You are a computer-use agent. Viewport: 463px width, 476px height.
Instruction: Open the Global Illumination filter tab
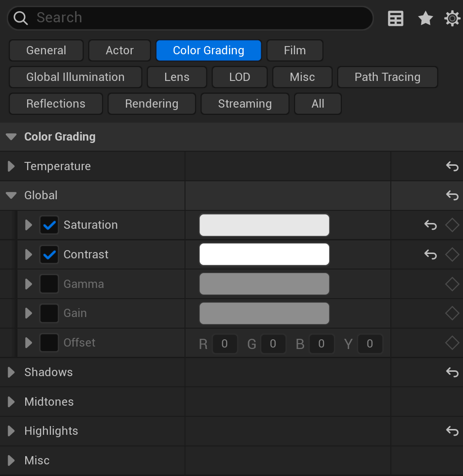[x=75, y=77]
